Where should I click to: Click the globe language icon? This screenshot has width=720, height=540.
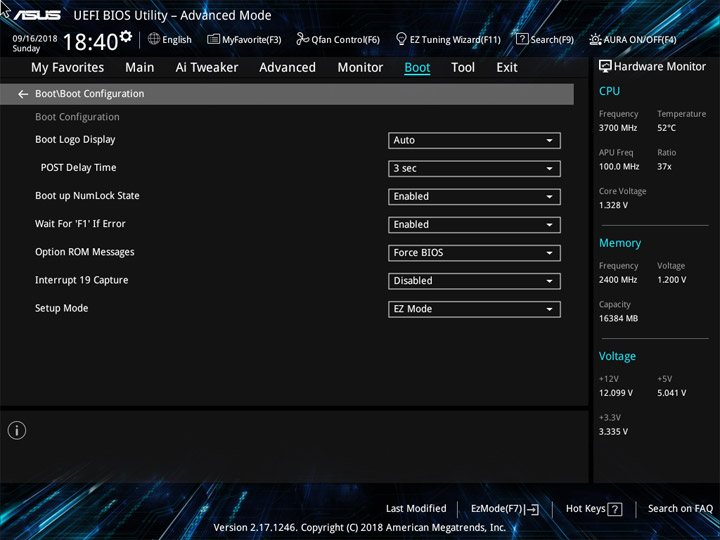pos(154,39)
